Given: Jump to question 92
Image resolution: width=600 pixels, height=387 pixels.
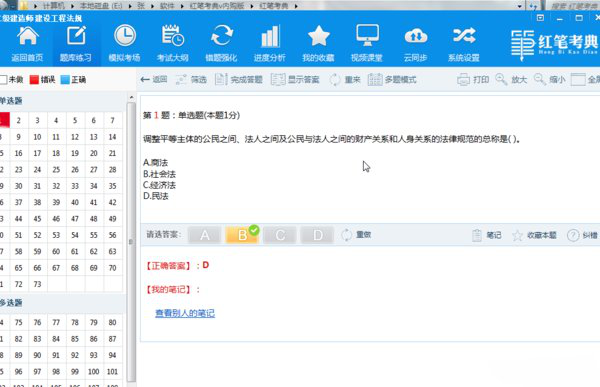Looking at the screenshot, I should tap(75, 355).
